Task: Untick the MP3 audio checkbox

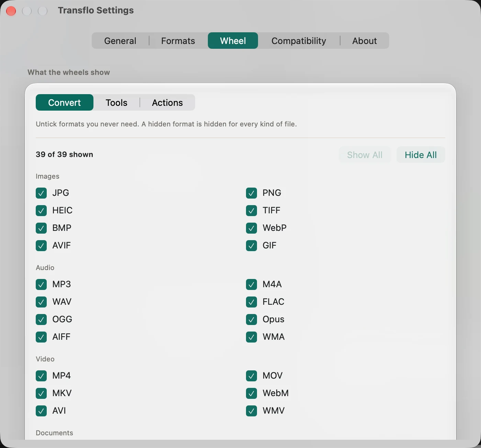Action: (41, 284)
